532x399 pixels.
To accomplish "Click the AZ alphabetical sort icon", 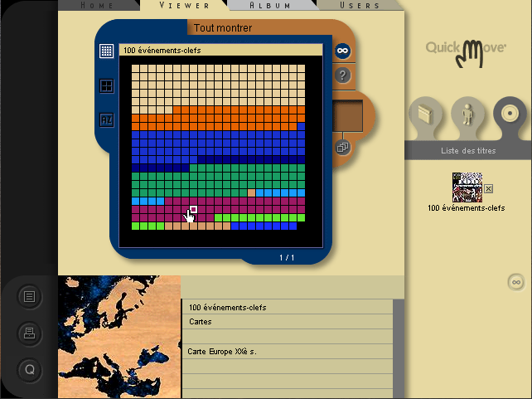I will (x=106, y=119).
